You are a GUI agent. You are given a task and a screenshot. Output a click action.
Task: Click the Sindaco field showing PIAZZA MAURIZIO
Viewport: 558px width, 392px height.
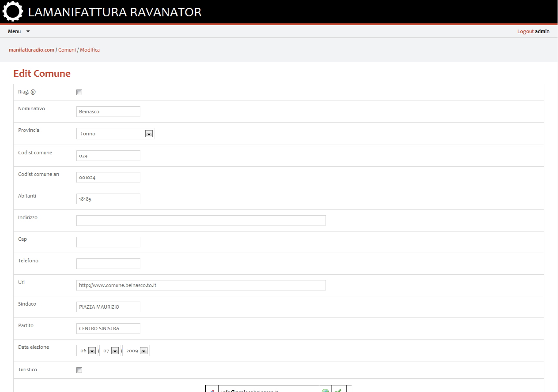pyautogui.click(x=108, y=306)
